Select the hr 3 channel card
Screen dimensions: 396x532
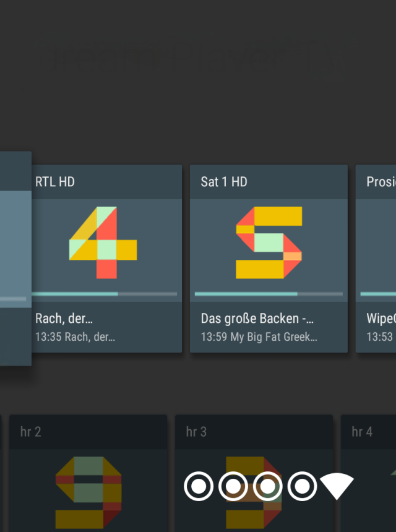(x=254, y=473)
